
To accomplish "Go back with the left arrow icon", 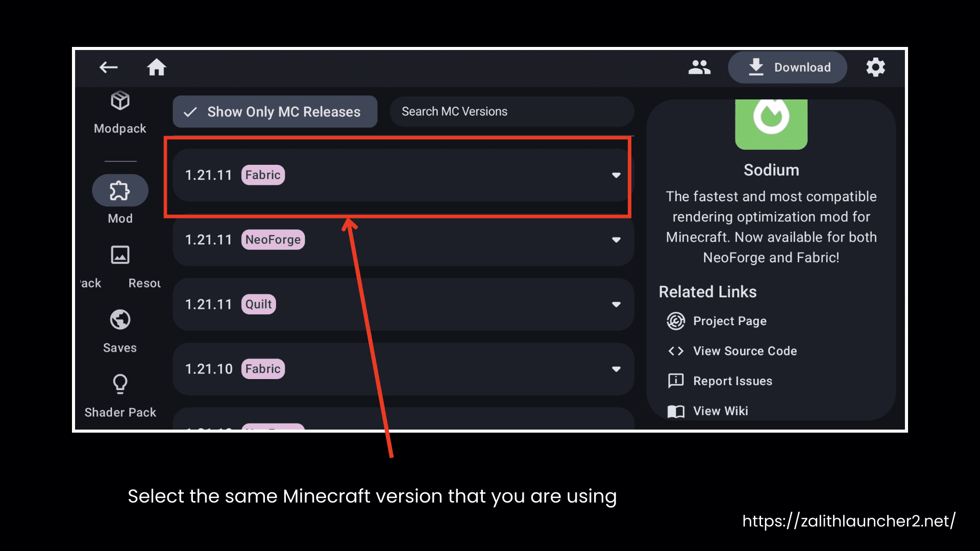I will [x=109, y=67].
